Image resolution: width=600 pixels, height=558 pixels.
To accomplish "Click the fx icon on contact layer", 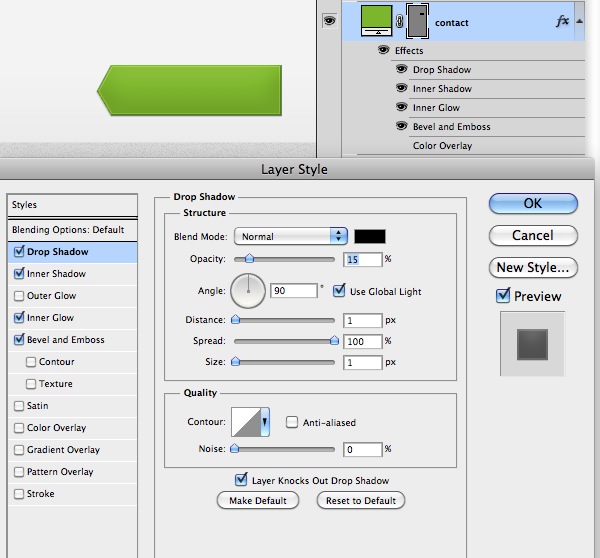I will [562, 21].
